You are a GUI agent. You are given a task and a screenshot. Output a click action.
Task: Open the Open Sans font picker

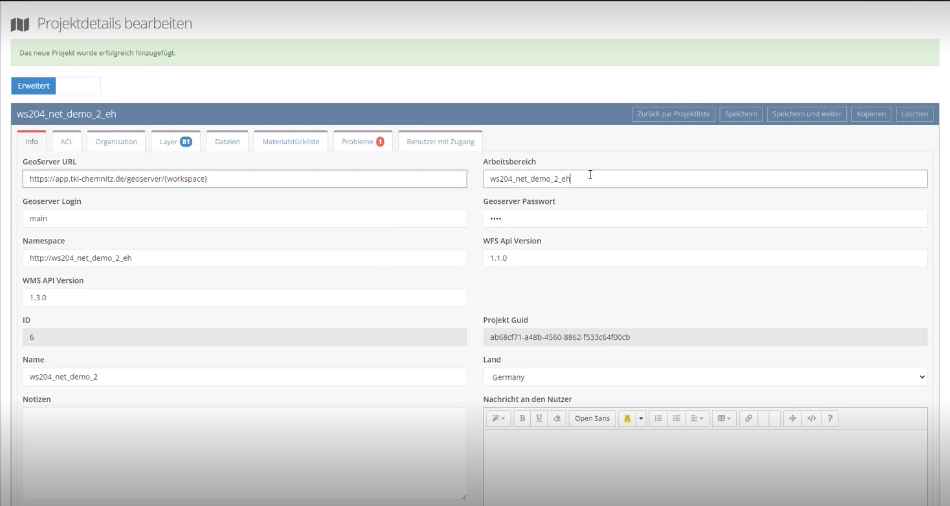click(x=592, y=418)
